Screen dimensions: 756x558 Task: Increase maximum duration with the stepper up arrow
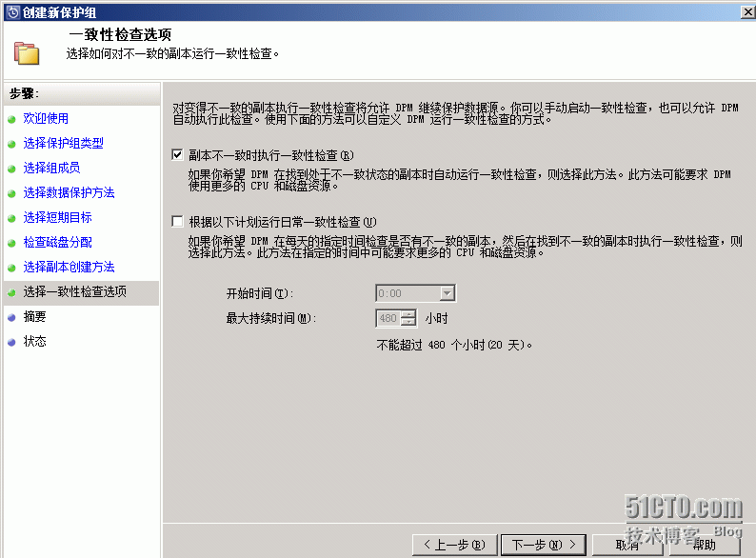[408, 314]
